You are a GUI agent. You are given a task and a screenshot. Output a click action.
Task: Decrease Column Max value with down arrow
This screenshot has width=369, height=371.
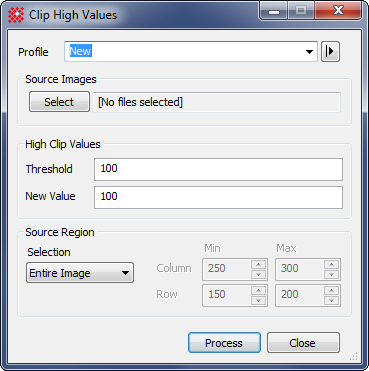coord(332,274)
